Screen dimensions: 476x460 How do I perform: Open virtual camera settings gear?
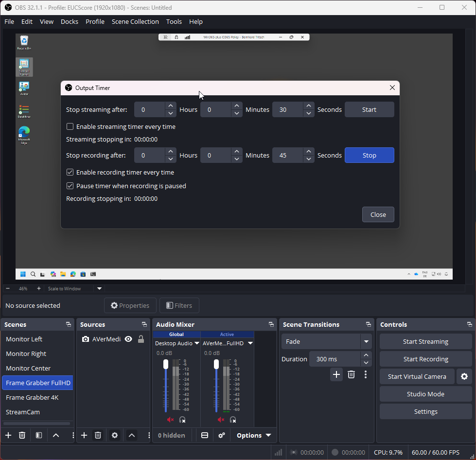[464, 376]
